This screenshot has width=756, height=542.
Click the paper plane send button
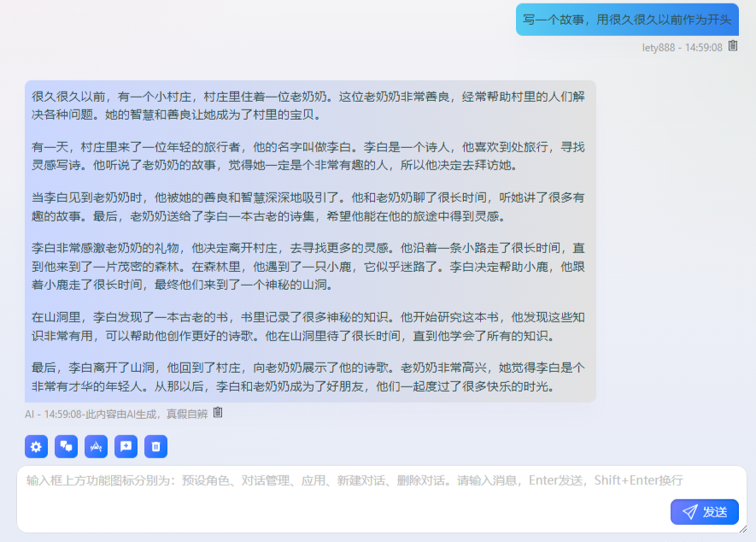704,511
